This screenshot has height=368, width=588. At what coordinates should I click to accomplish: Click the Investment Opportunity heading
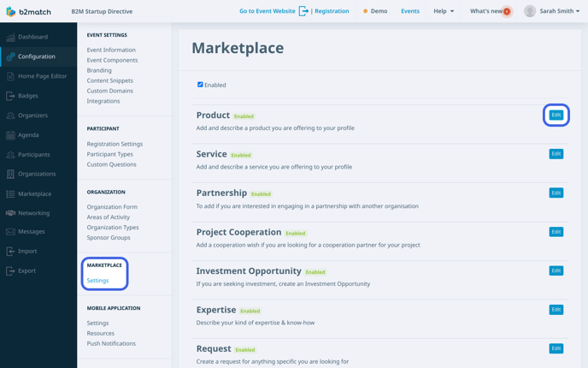tap(249, 271)
